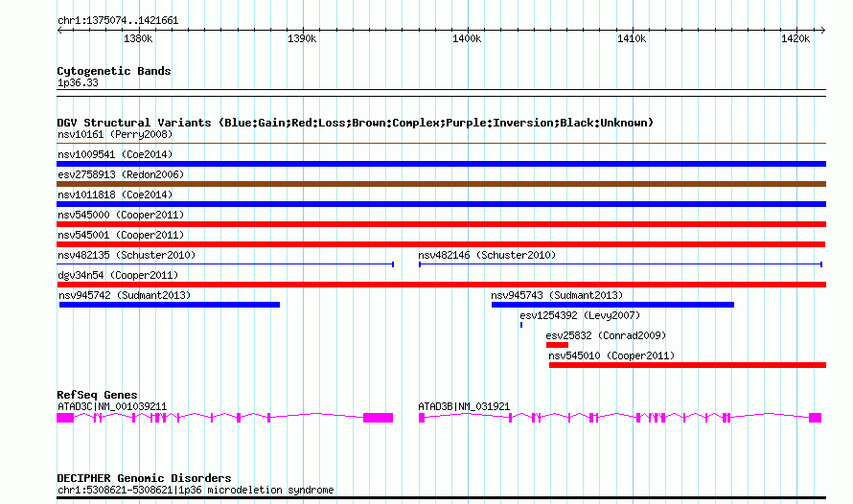
Task: Select the nsv1011818 (Coe2014) blue bar
Action: click(x=441, y=204)
